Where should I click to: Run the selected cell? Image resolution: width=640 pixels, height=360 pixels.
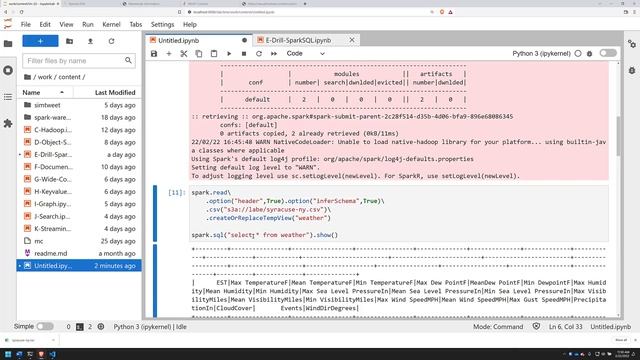(229, 53)
